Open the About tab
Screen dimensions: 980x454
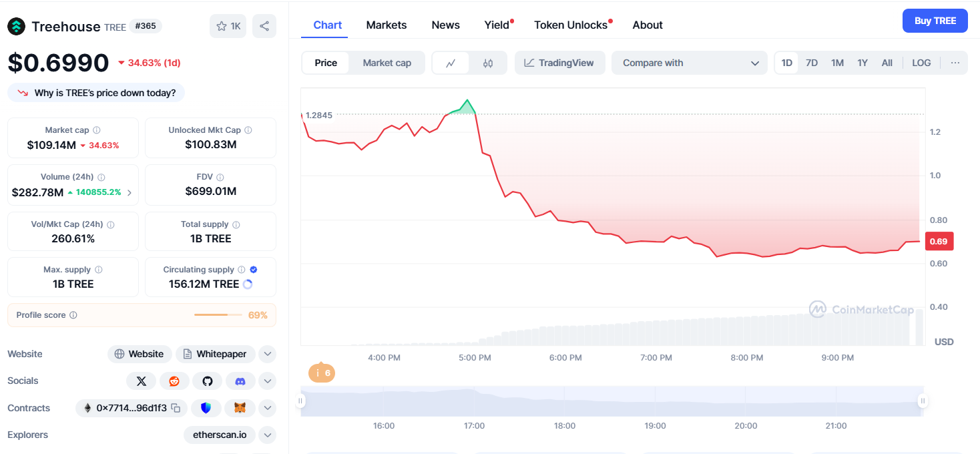(648, 25)
